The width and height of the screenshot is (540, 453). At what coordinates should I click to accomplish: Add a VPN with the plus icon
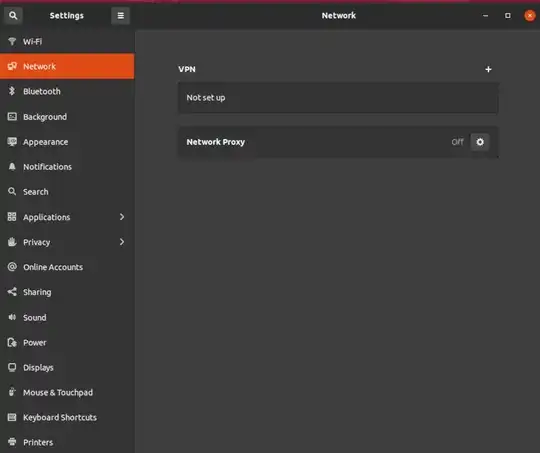pos(488,69)
